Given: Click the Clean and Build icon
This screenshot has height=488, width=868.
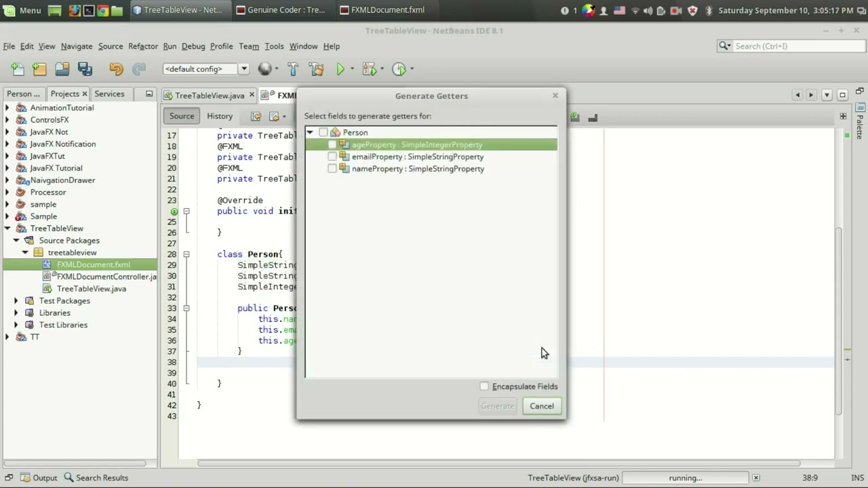Looking at the screenshot, I should click(x=316, y=68).
